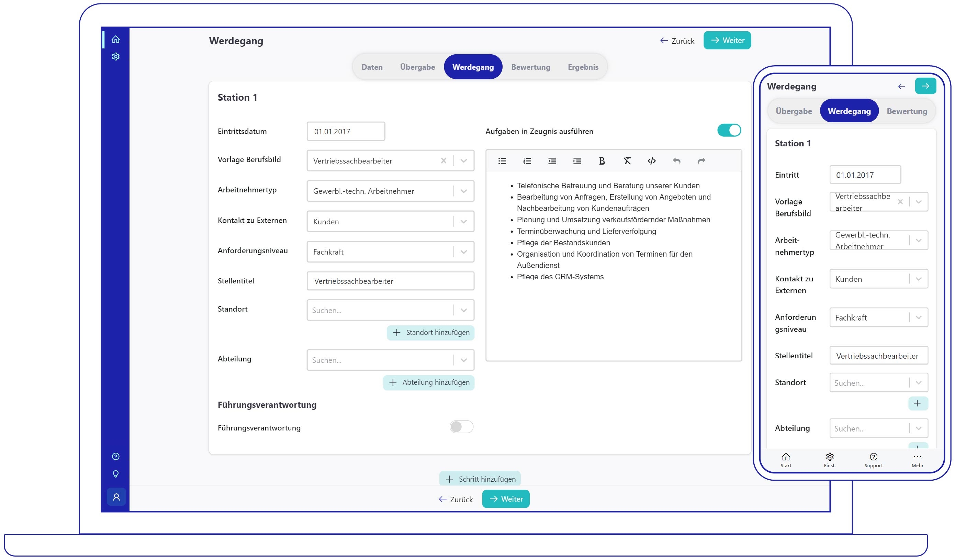This screenshot has height=560, width=955.
Task: Clear the Vorlage Berufsbild selection
Action: (x=443, y=161)
